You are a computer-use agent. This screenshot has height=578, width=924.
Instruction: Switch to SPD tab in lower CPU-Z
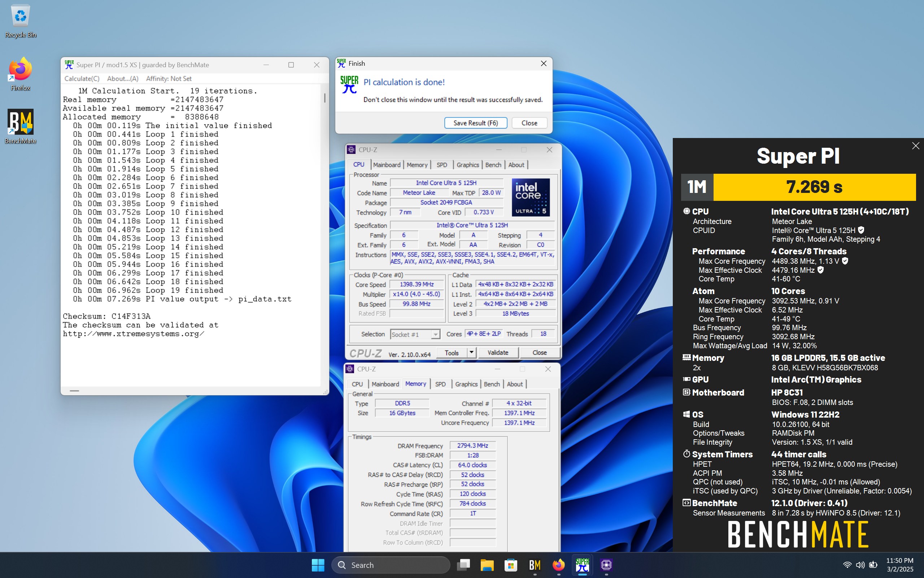pyautogui.click(x=440, y=384)
